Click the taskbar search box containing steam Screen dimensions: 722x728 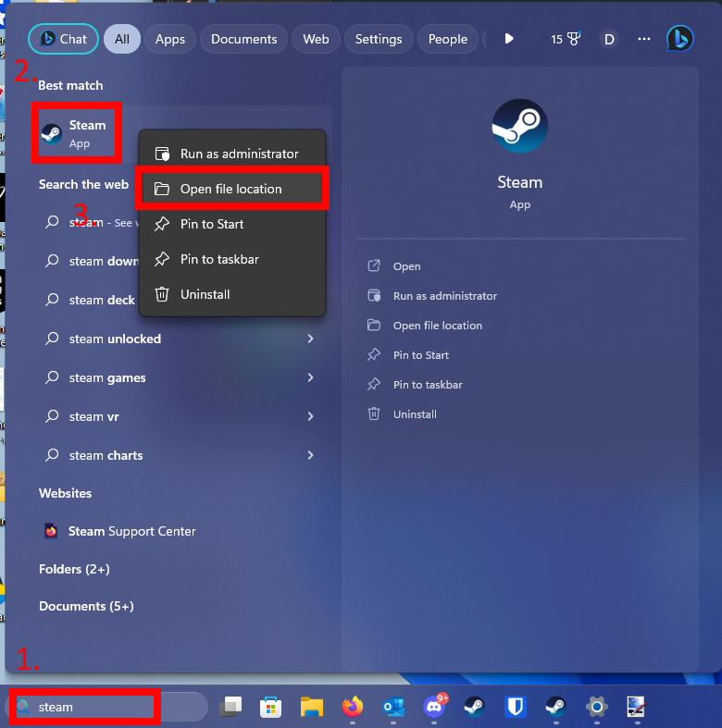click(x=106, y=707)
